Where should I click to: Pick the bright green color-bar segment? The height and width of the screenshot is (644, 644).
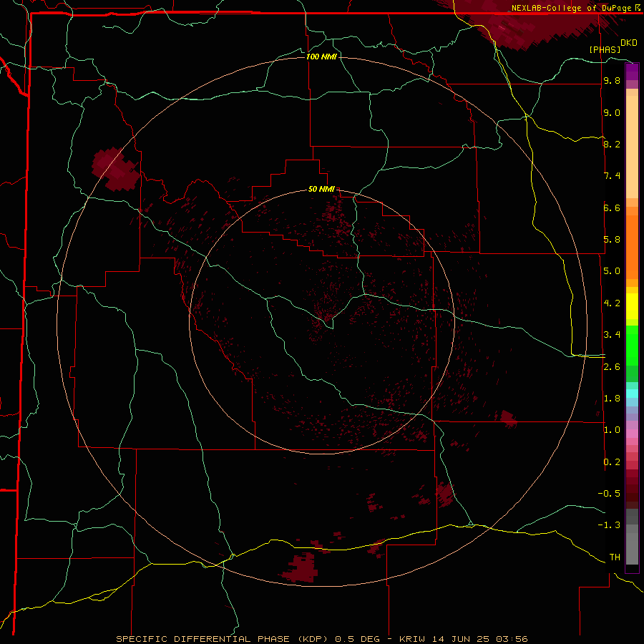point(632,345)
